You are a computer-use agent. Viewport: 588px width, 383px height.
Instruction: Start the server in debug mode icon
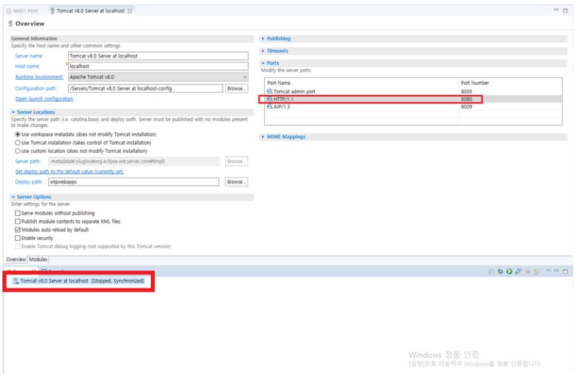pos(500,271)
